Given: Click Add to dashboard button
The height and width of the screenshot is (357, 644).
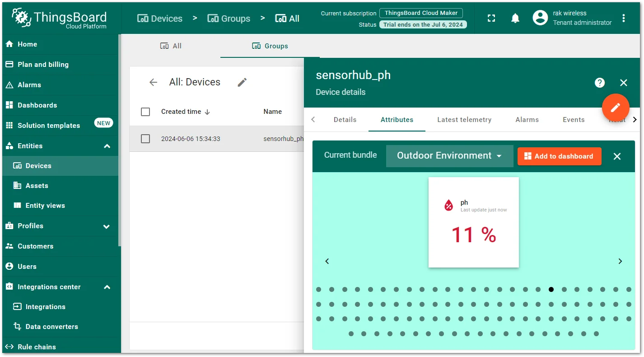Looking at the screenshot, I should pos(560,156).
